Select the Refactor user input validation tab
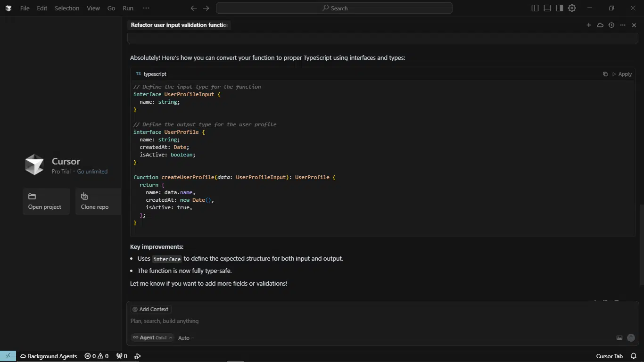The image size is (644, 362). click(179, 25)
